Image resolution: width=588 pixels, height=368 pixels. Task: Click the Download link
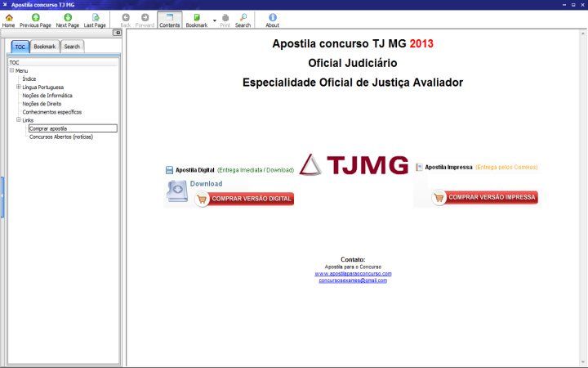click(x=206, y=184)
